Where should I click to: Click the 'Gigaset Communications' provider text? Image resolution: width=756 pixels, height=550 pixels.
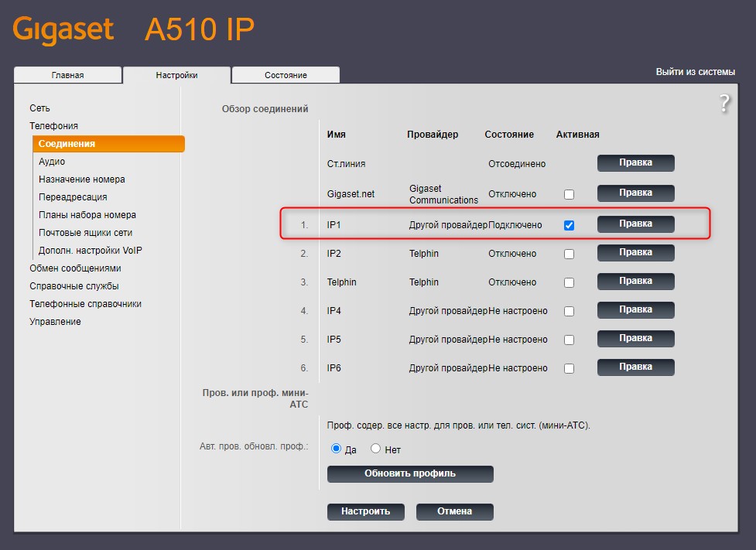(443, 194)
